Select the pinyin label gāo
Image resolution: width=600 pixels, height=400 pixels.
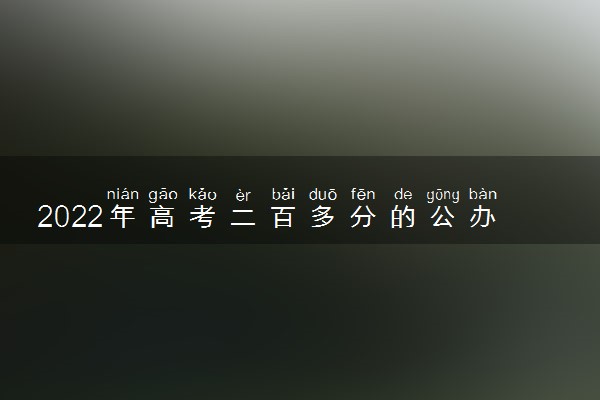click(x=163, y=195)
